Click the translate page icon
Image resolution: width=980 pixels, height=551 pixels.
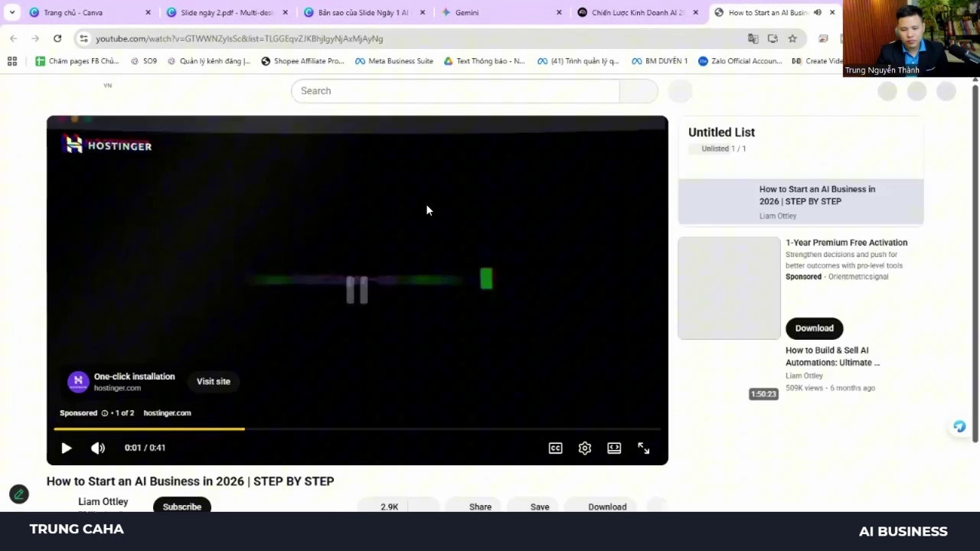coord(753,38)
